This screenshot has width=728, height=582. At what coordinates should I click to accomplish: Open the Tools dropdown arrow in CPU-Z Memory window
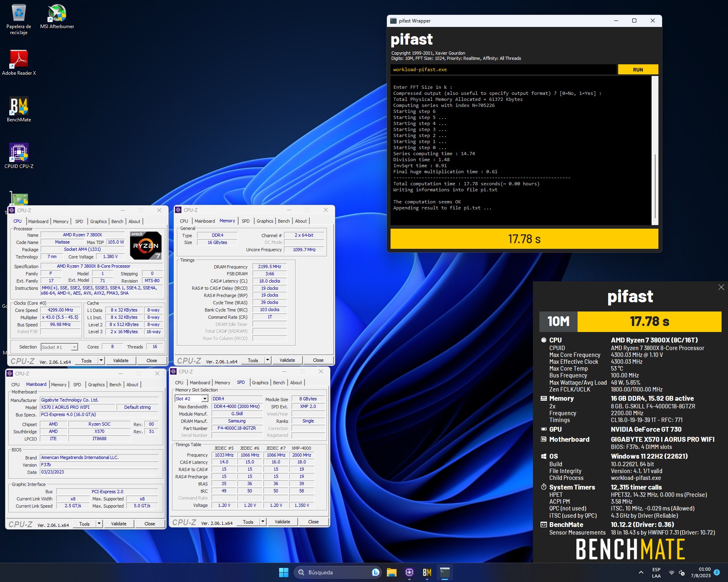click(x=268, y=360)
